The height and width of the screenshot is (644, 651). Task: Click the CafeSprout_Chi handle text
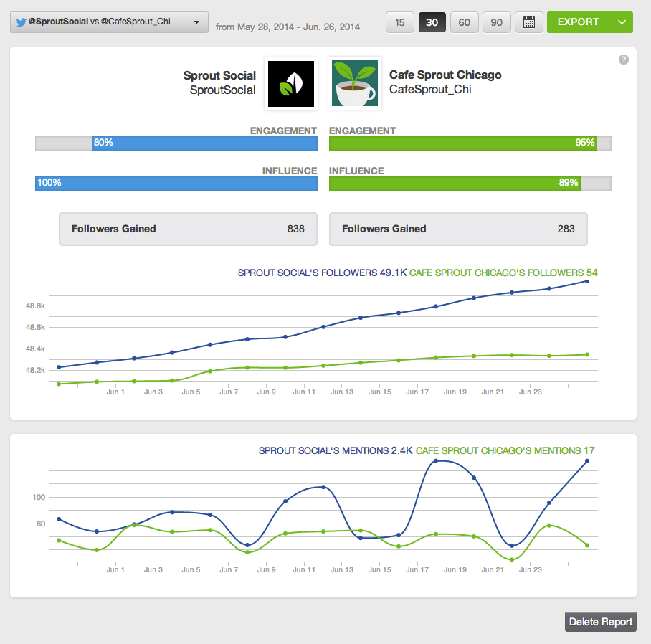pyautogui.click(x=430, y=89)
